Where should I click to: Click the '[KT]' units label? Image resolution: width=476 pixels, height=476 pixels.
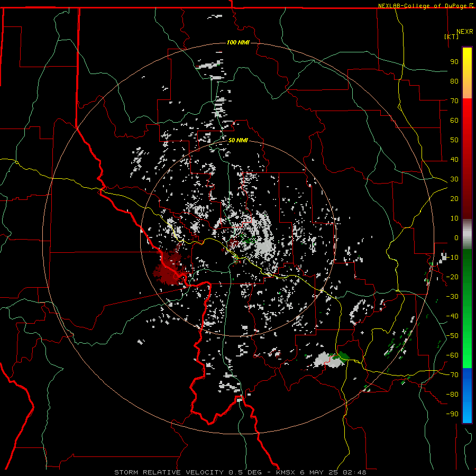452,36
